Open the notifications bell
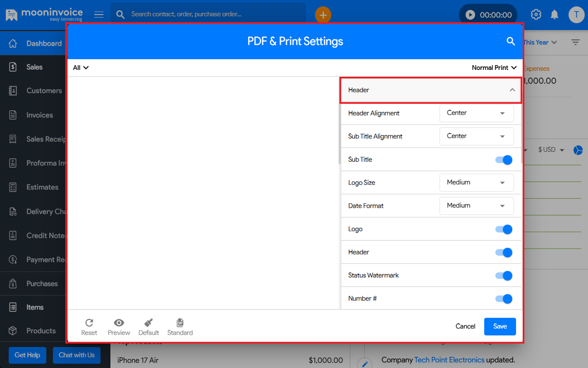 (554, 15)
